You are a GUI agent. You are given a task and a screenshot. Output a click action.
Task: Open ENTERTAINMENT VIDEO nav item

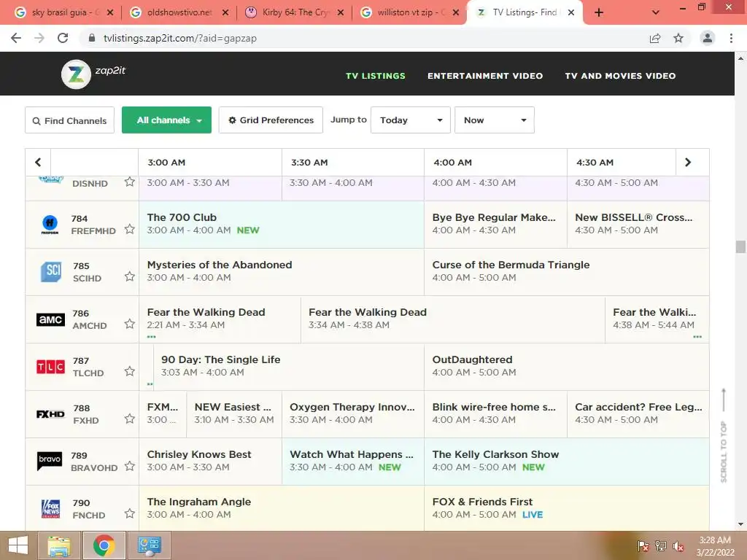click(x=485, y=76)
